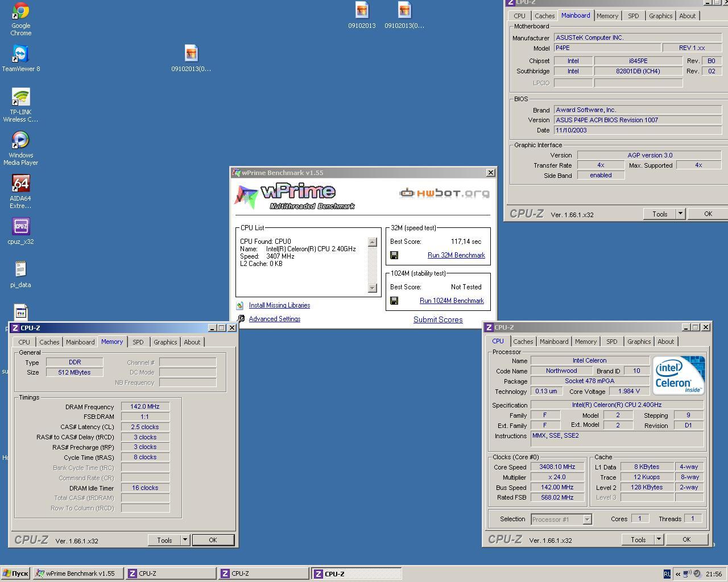Switch to Caches tab in Memory CPU-Z window
This screenshot has width=728, height=582.
point(49,342)
